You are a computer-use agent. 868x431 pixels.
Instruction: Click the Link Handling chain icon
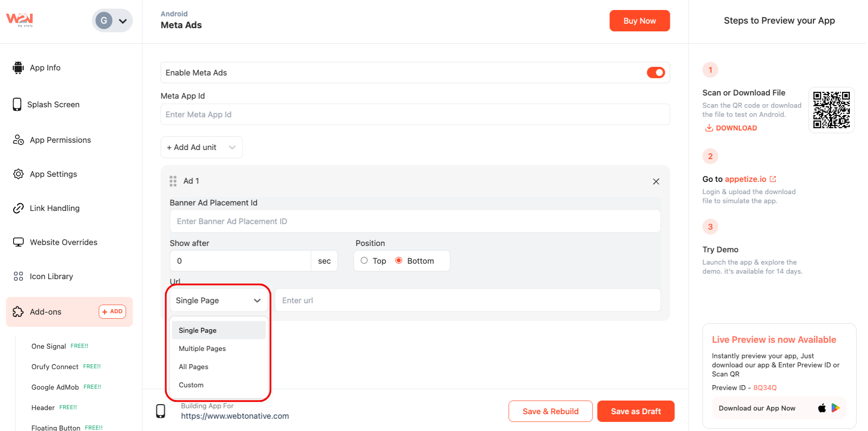[x=18, y=208]
